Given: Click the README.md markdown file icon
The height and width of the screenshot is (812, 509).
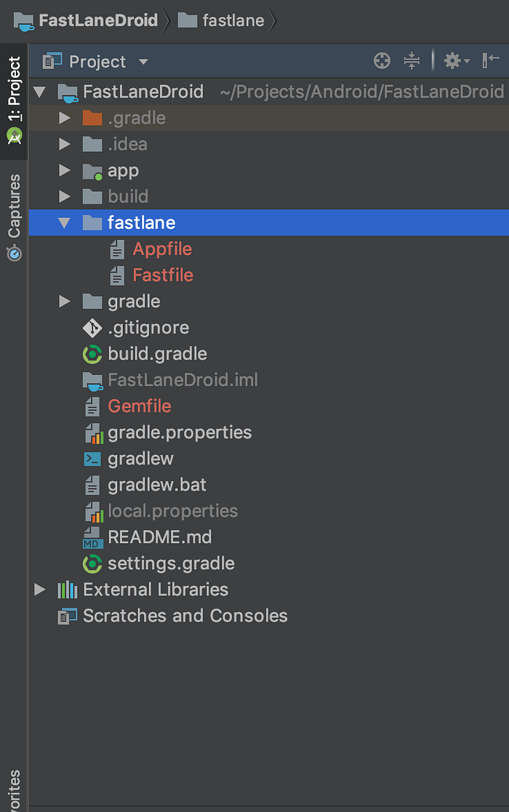Looking at the screenshot, I should (x=92, y=537).
